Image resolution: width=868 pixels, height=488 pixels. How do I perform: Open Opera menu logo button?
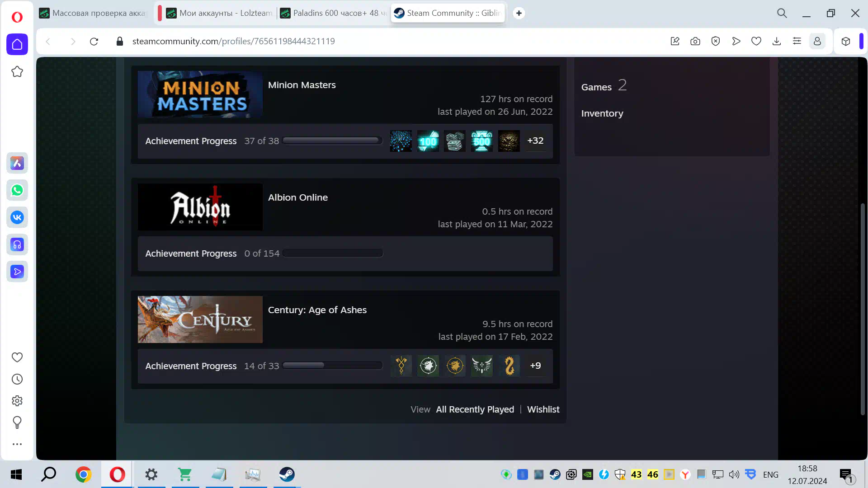17,17
